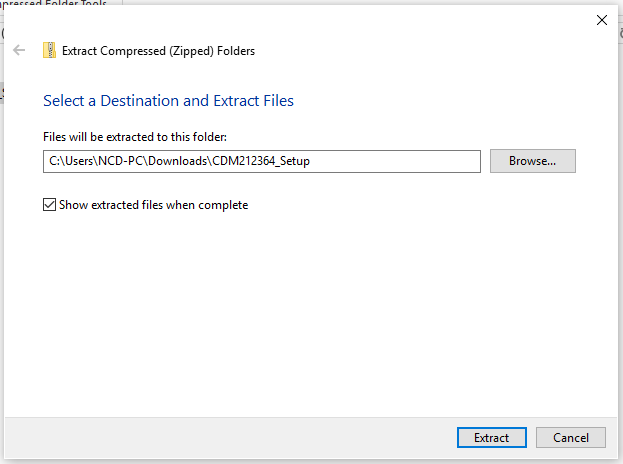Click the Downloads segment of the path
The width and height of the screenshot is (623, 464).
178,161
